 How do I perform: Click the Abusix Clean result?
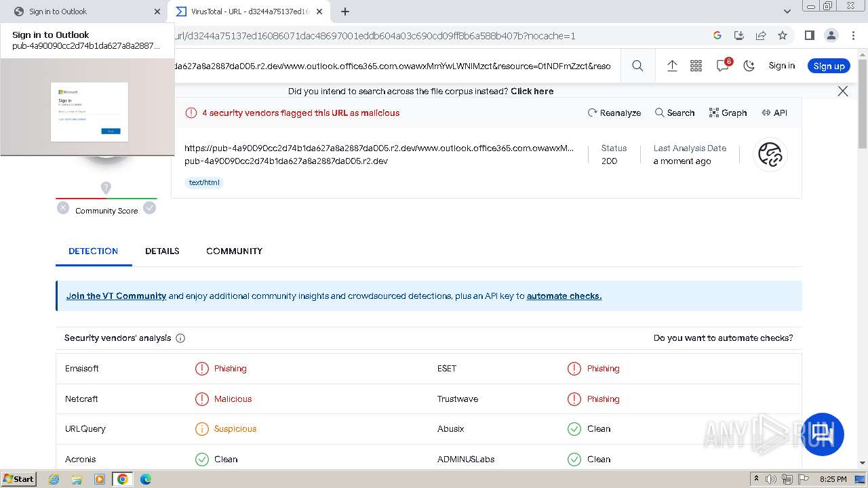point(589,429)
